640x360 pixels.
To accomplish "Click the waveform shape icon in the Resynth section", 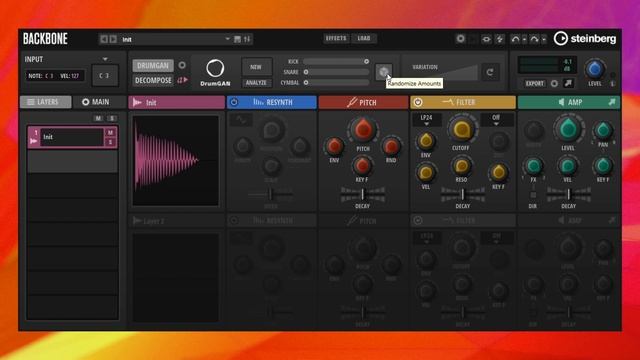I will 241,120.
